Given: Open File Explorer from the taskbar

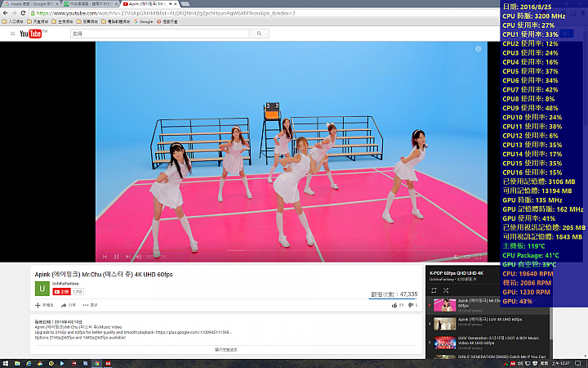Looking at the screenshot, I should tap(17, 363).
